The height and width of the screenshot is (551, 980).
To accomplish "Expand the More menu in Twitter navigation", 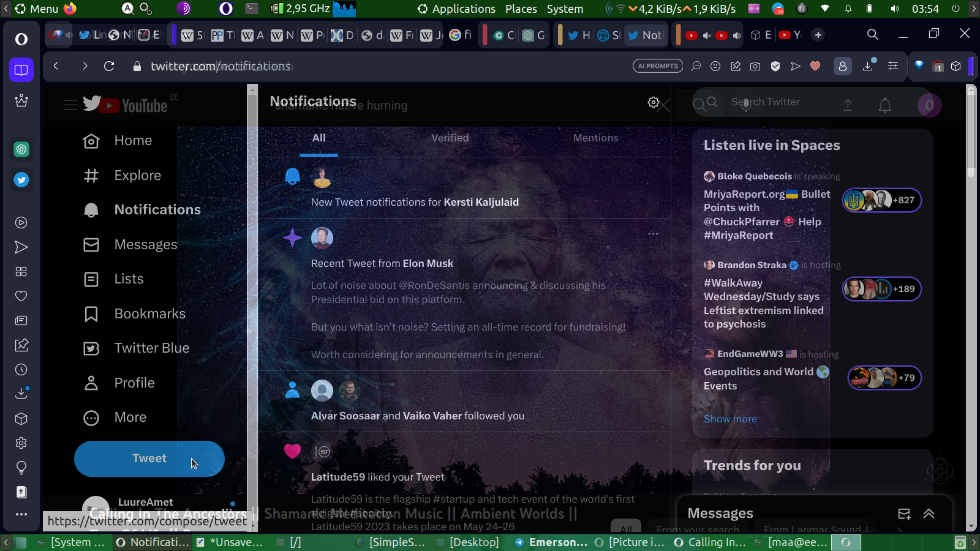I will (x=115, y=418).
